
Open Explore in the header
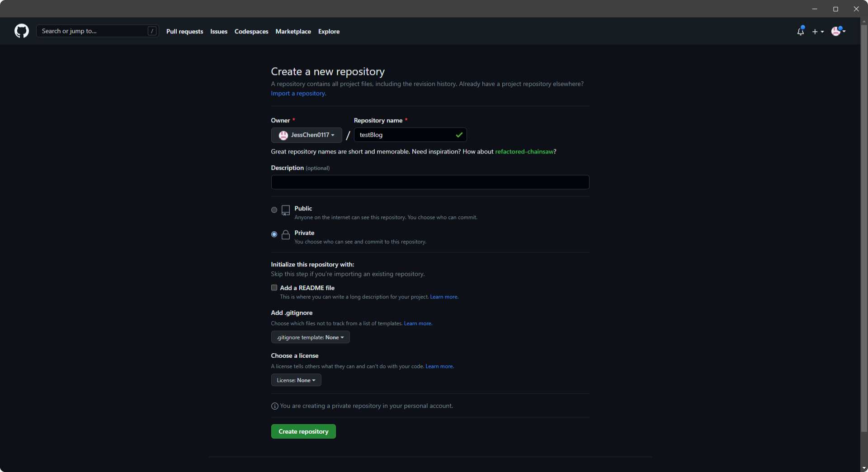point(329,32)
